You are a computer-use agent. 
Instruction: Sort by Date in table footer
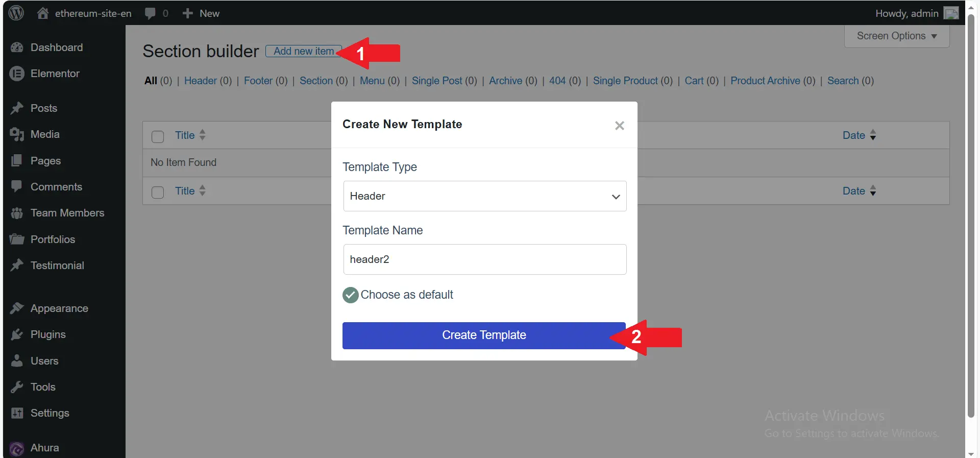point(859,191)
